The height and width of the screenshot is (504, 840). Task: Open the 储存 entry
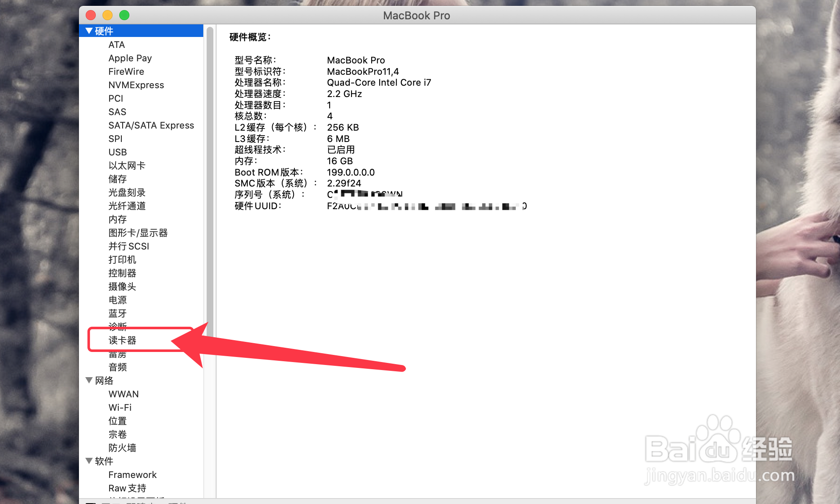click(x=118, y=179)
